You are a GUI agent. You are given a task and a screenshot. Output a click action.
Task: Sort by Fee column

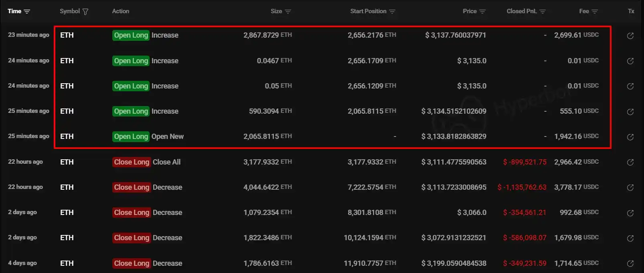(595, 12)
